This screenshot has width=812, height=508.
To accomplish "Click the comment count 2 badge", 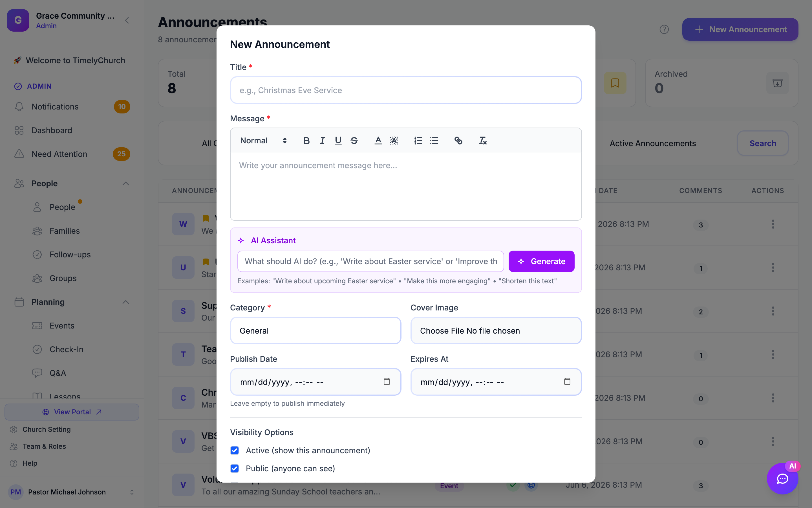I will 701,312.
